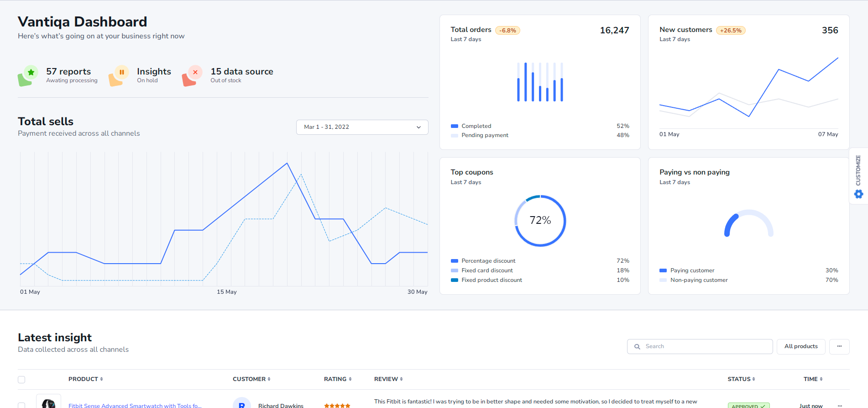Click the 72% coupon donut chart

[540, 221]
